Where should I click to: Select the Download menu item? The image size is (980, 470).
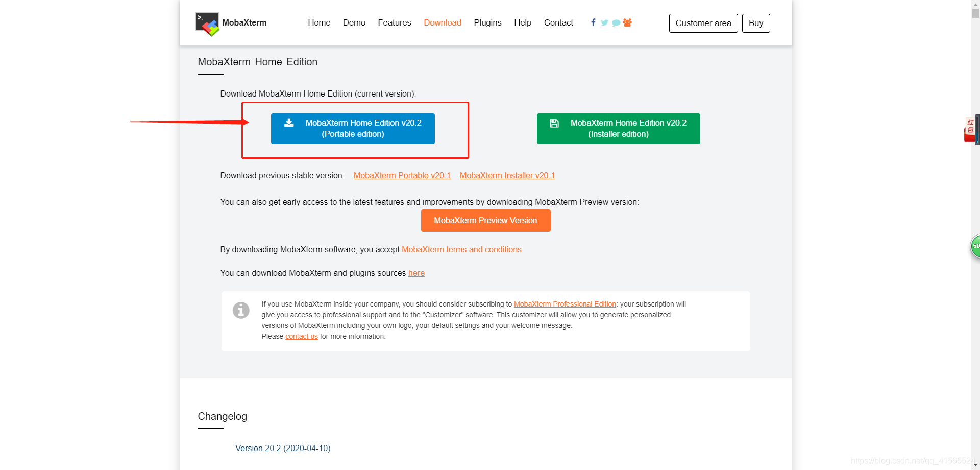(x=443, y=22)
